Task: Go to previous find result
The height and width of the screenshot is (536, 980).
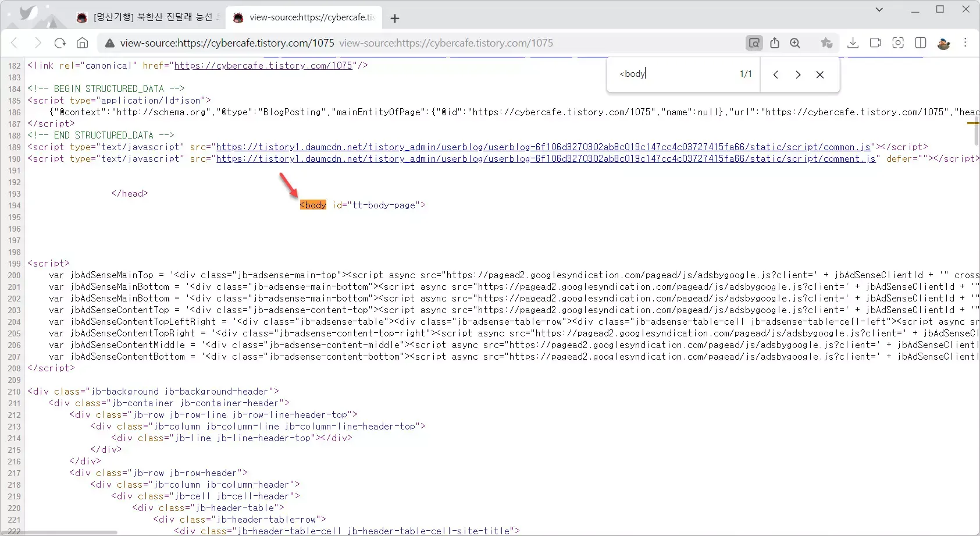Action: point(776,74)
